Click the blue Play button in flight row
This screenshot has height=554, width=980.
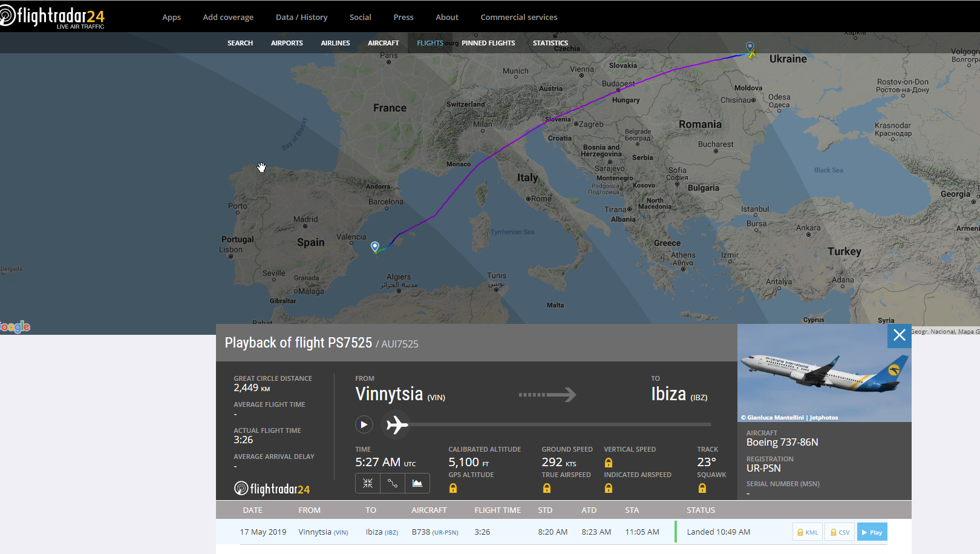(872, 532)
